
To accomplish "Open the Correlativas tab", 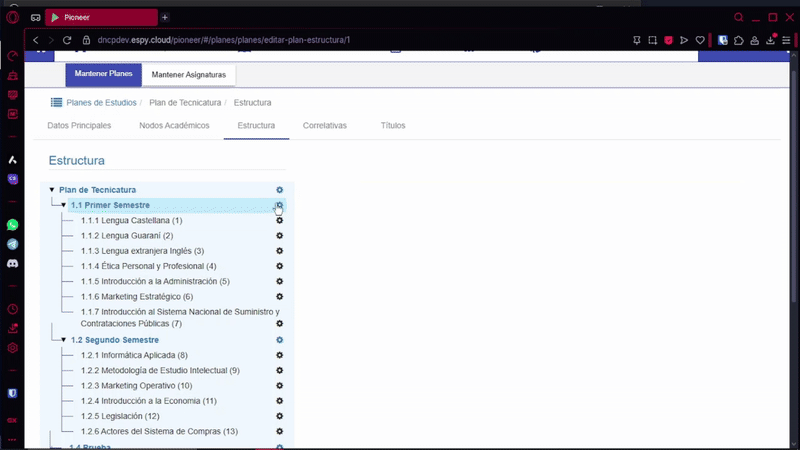I will (324, 126).
